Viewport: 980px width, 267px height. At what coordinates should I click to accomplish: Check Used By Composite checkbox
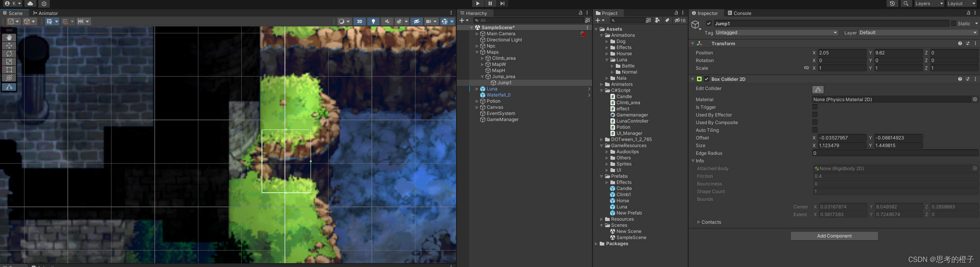coord(815,122)
